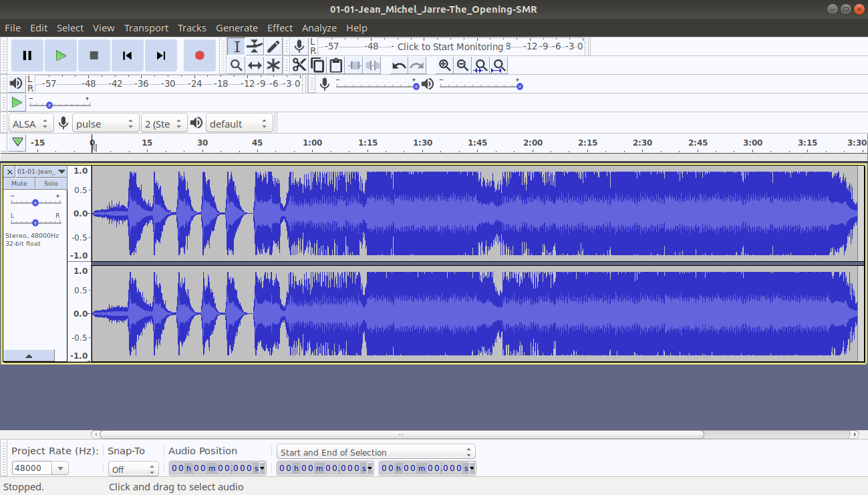Select the Envelope tool
The image size is (868, 495).
[255, 46]
